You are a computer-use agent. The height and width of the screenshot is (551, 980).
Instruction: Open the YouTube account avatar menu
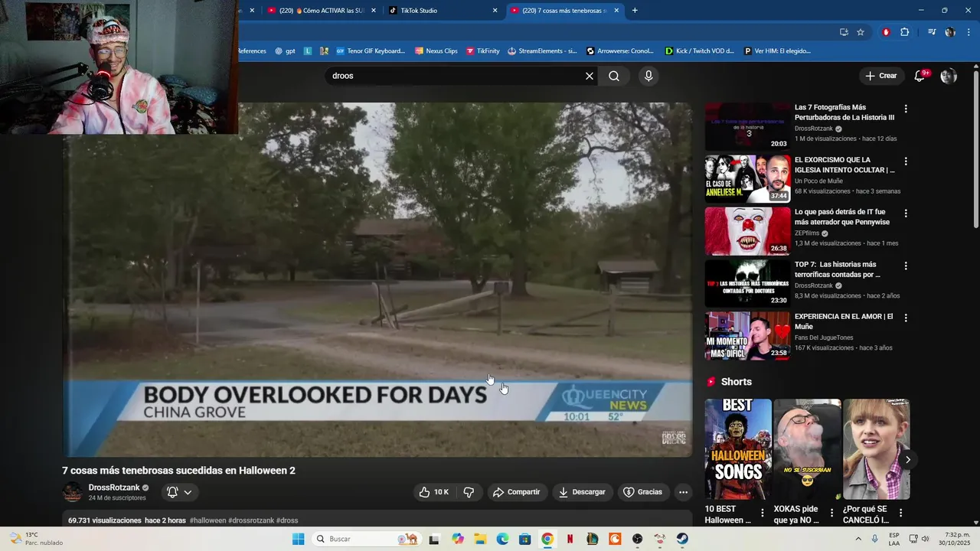[949, 76]
